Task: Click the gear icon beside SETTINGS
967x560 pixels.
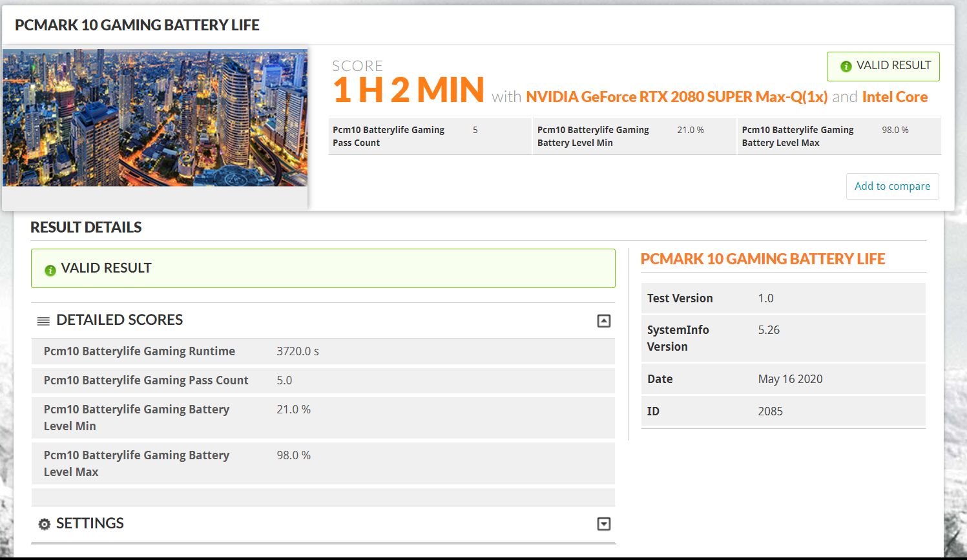Action: 44,524
